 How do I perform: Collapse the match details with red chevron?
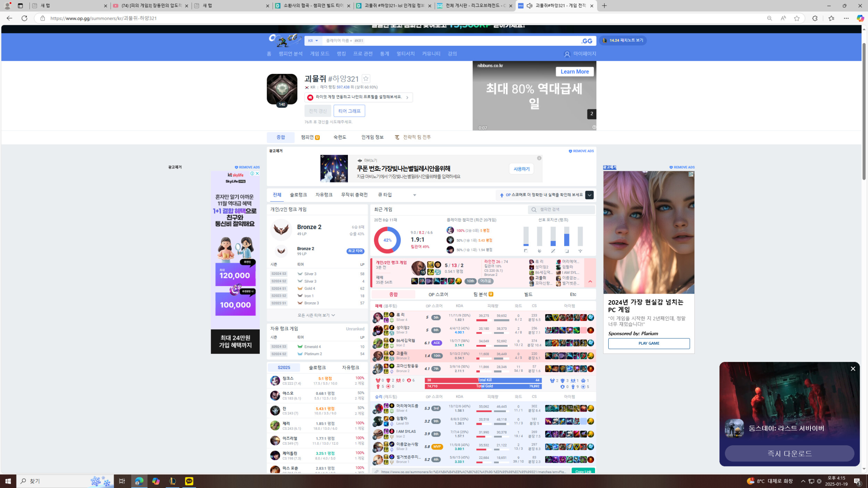click(590, 281)
